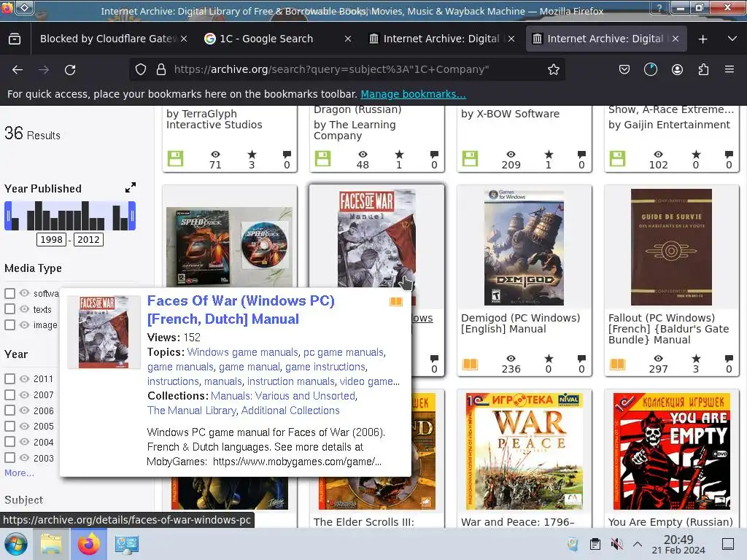Expand more year filters via More...
Viewport: 747px width, 560px height.
(x=19, y=472)
